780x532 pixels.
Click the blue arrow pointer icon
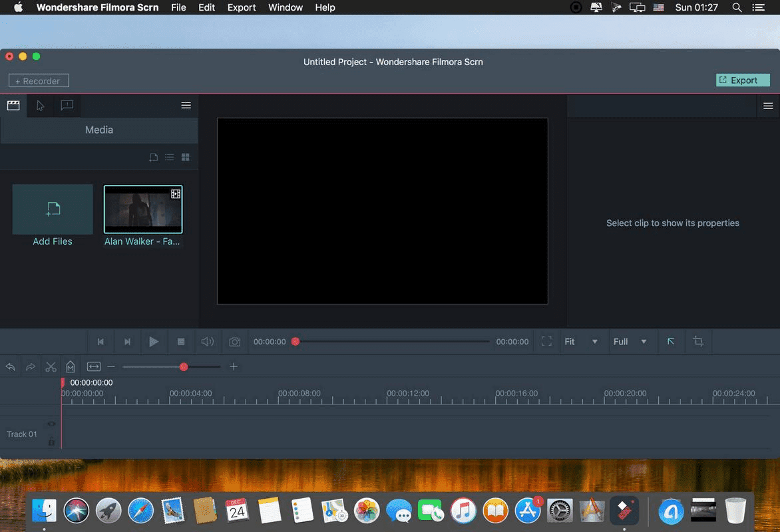[x=671, y=342]
